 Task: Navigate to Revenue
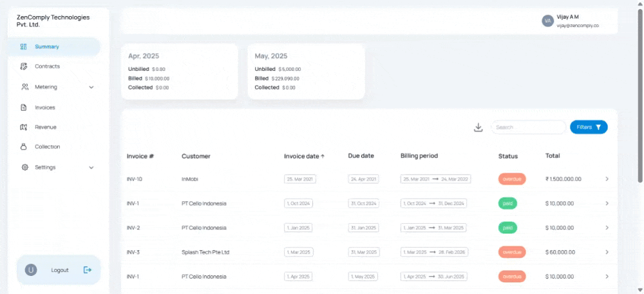pyautogui.click(x=46, y=127)
